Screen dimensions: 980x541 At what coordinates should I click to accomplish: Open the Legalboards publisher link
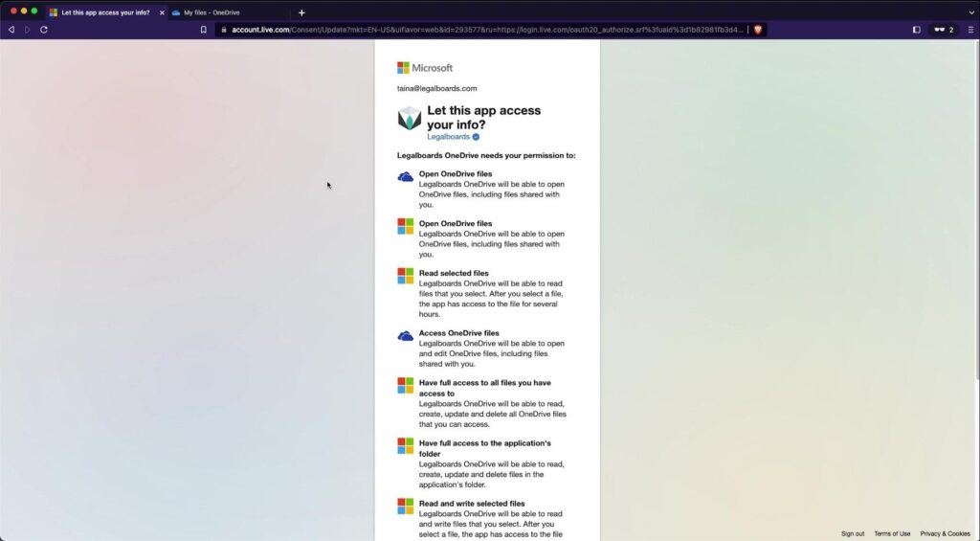point(448,137)
